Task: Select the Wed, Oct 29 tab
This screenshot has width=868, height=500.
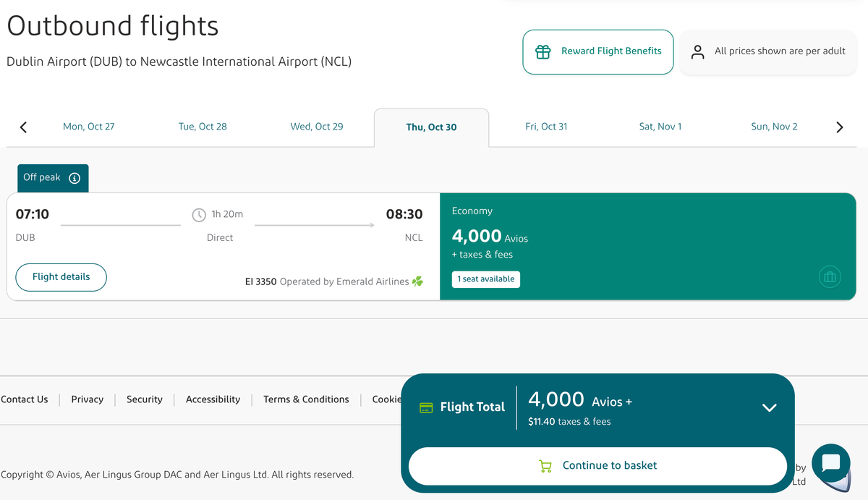Action: click(317, 127)
